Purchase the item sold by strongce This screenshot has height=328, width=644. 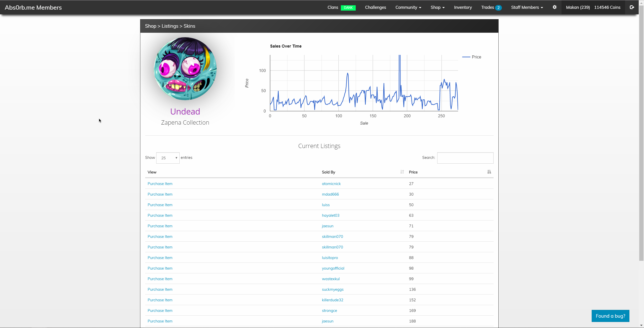click(160, 310)
